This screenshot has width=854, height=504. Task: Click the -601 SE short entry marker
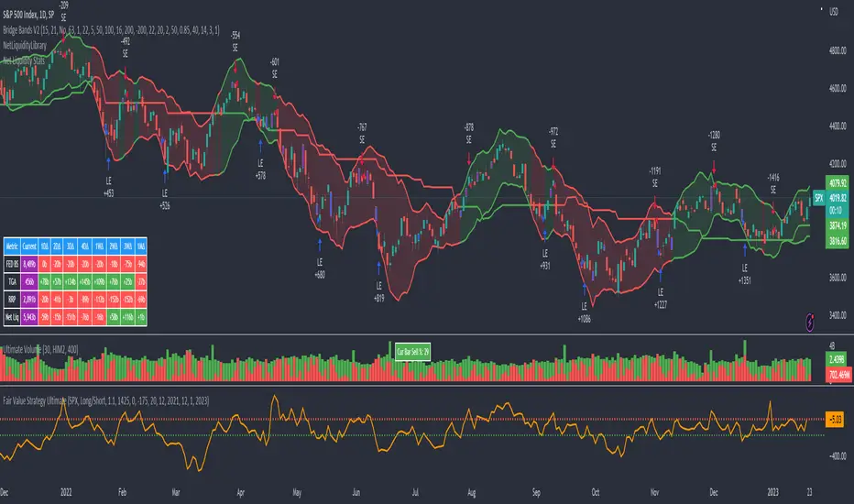[x=275, y=68]
